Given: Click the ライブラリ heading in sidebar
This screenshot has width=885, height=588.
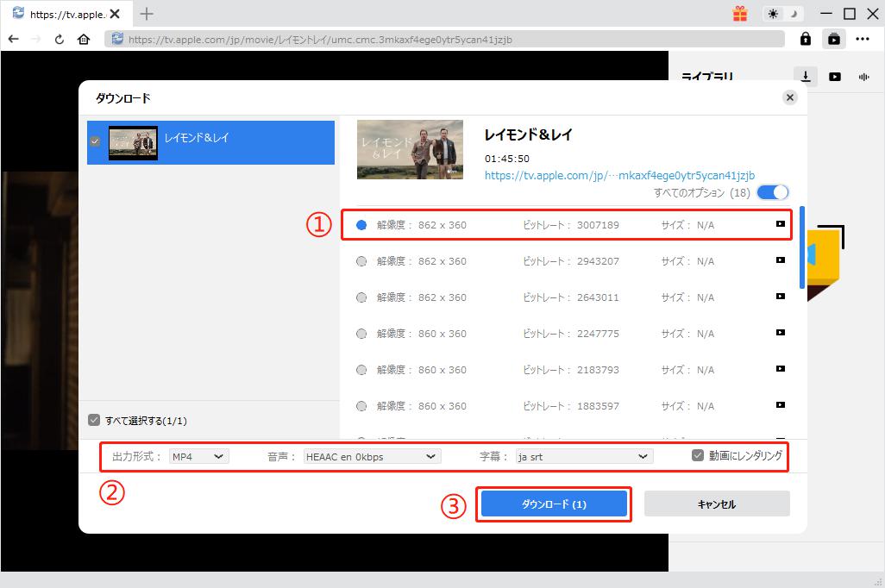Looking at the screenshot, I should coord(707,76).
